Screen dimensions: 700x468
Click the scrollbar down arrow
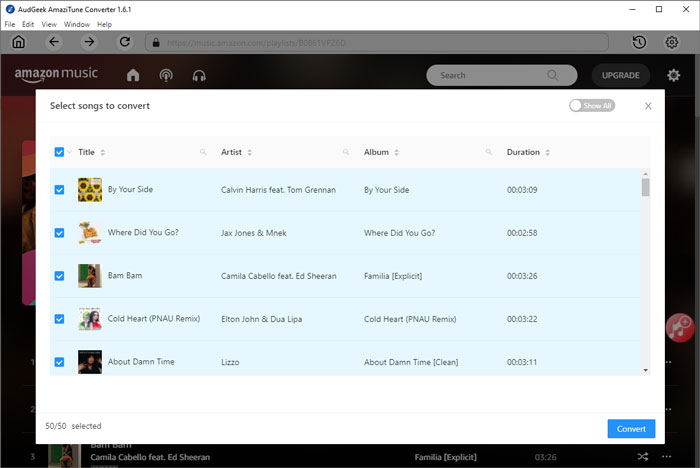(646, 370)
